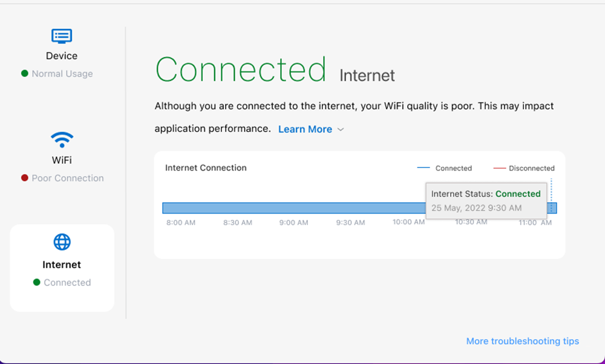Viewport: 605px width, 364px height.
Task: Select the WiFi signal icon
Action: point(62,140)
